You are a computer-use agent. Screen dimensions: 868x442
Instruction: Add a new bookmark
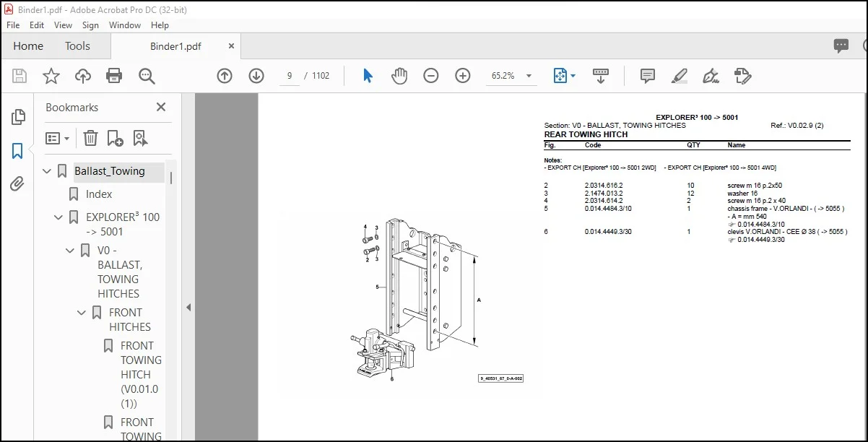coord(115,138)
